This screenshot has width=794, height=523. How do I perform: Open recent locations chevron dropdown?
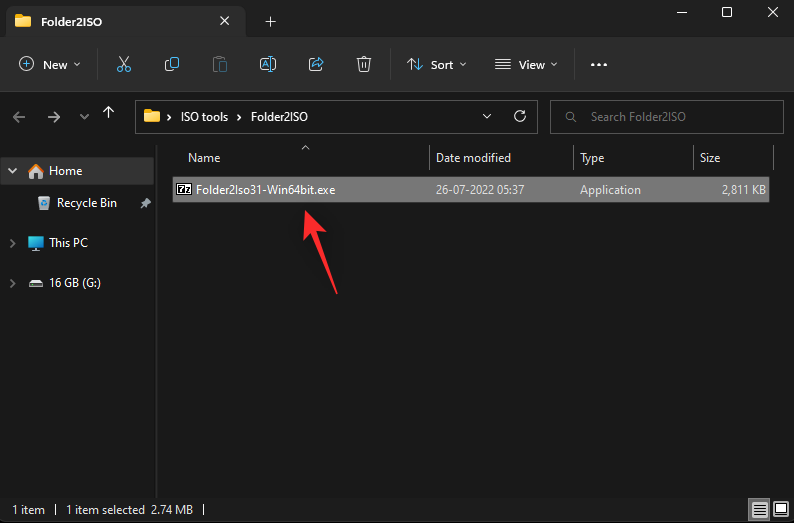[x=84, y=117]
